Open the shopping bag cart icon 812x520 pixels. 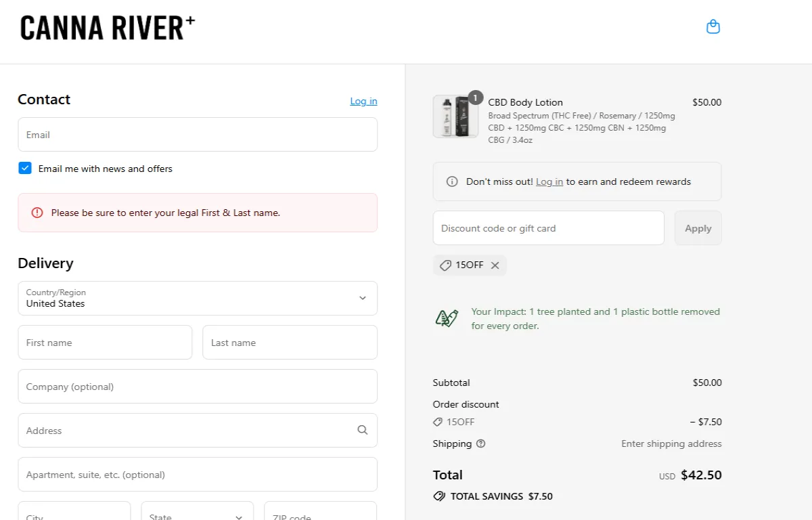(x=713, y=27)
